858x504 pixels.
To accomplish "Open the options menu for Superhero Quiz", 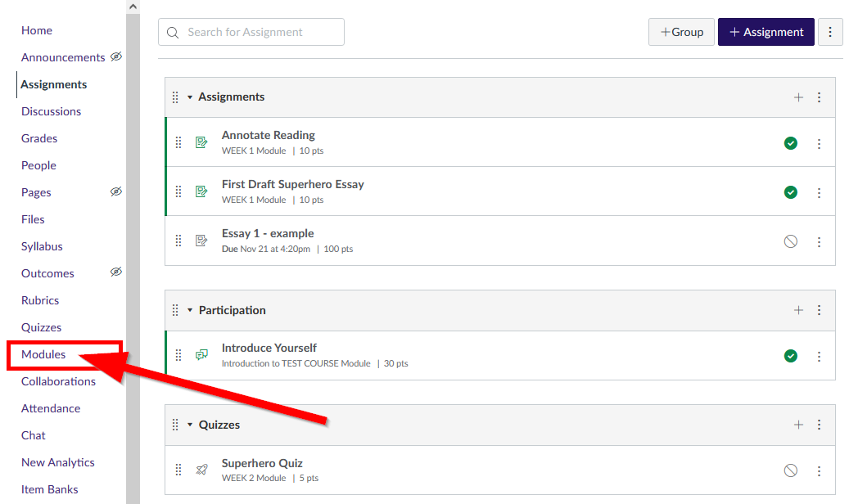I will point(819,470).
